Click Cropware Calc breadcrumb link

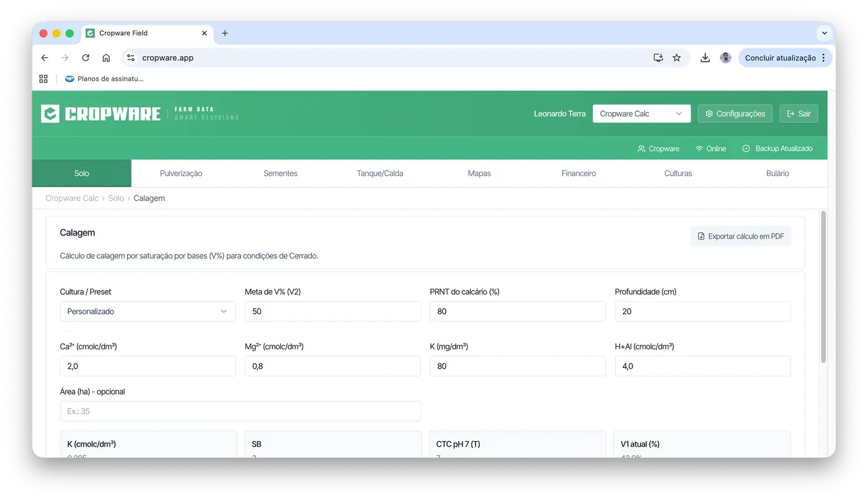[72, 198]
